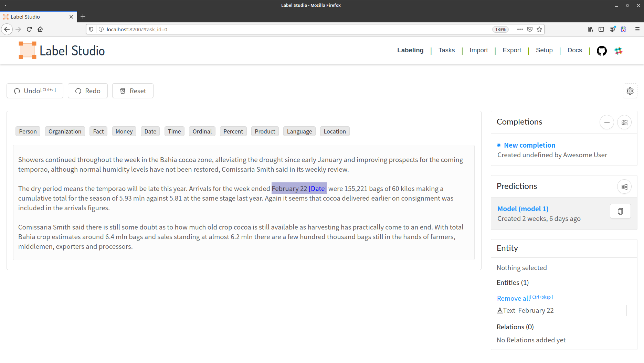Viewport: 644px width, 363px height.
Task: Click the 133% zoom level indicator
Action: click(x=500, y=29)
